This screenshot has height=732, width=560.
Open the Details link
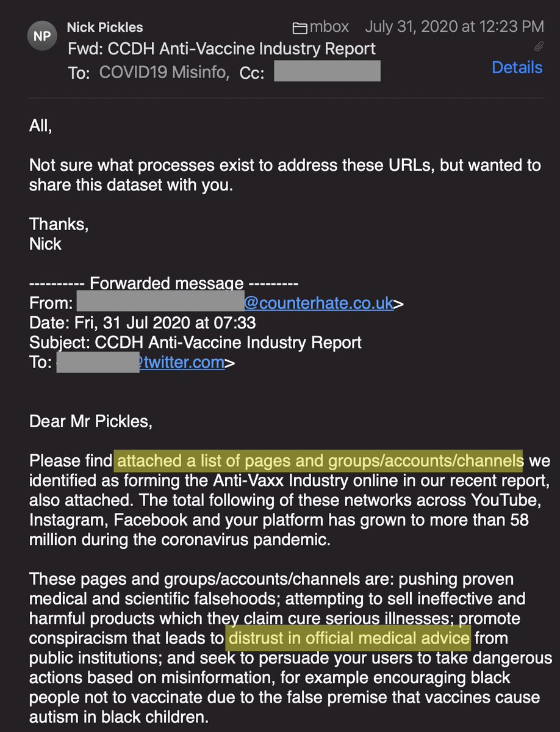coord(517,67)
